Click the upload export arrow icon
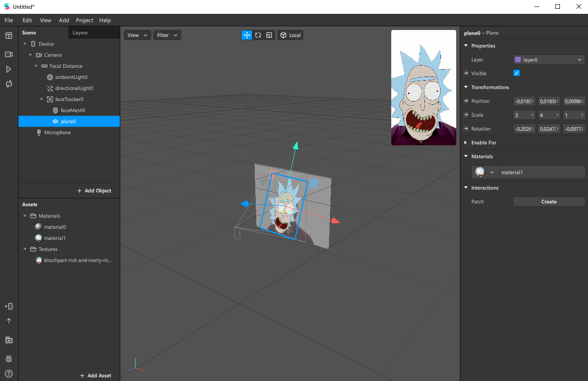588x381 pixels. (x=9, y=321)
